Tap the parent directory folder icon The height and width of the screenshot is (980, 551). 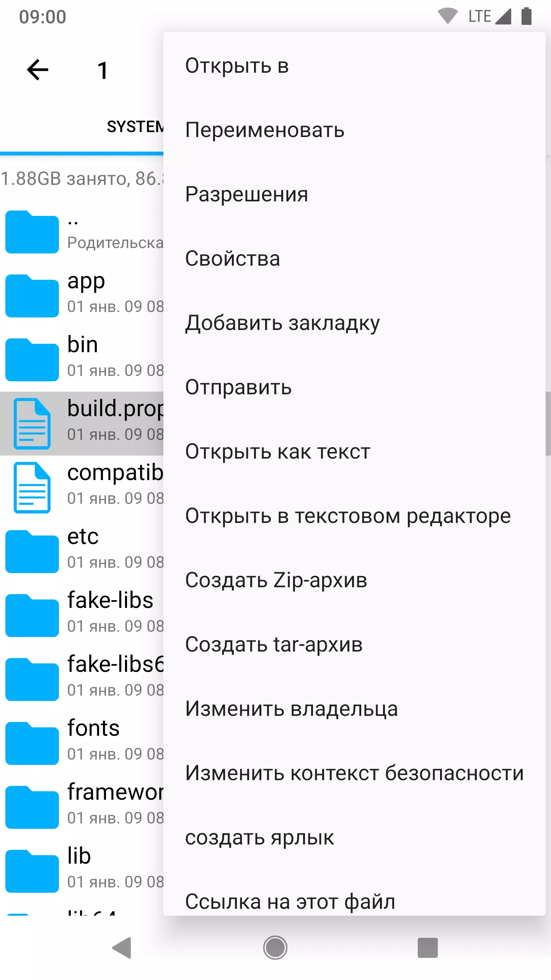click(32, 232)
